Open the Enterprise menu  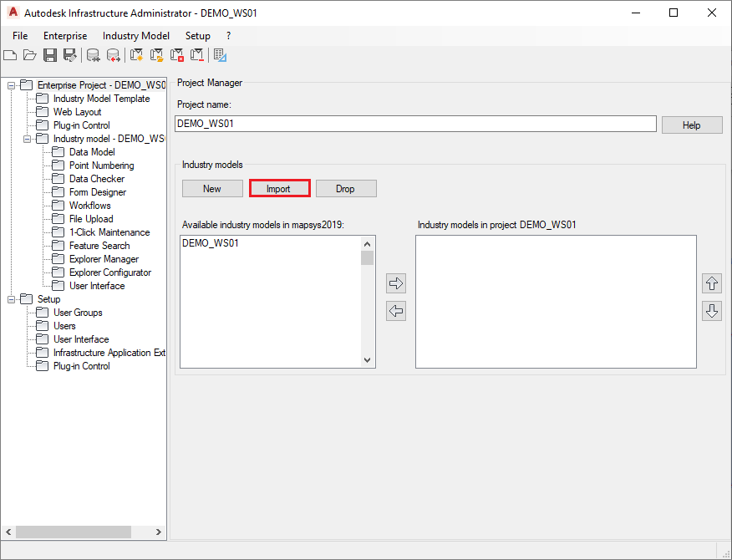click(65, 36)
